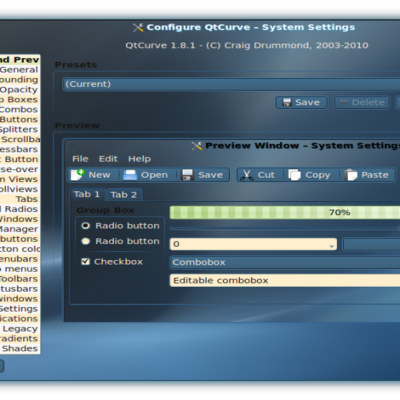This screenshot has height=400, width=400.
Task: Select Splitters in the settings list
Action: (19, 129)
